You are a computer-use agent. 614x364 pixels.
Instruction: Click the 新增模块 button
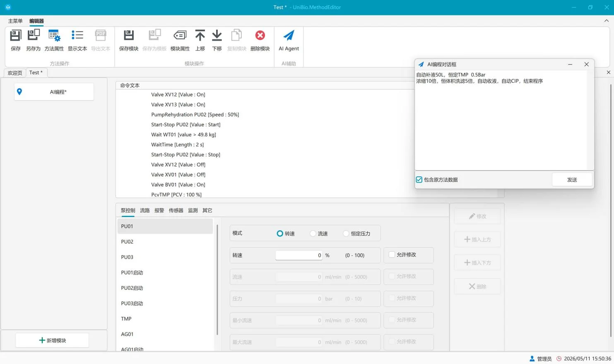click(52, 340)
